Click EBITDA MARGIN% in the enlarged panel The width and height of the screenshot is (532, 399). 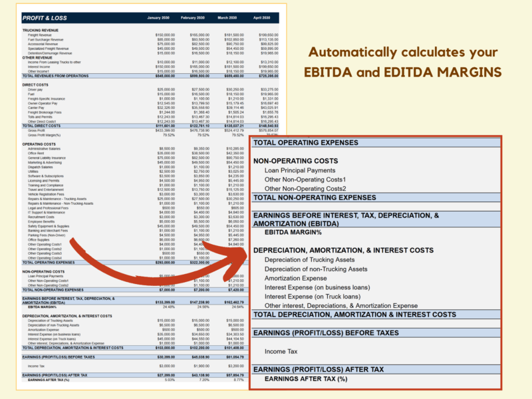click(293, 232)
